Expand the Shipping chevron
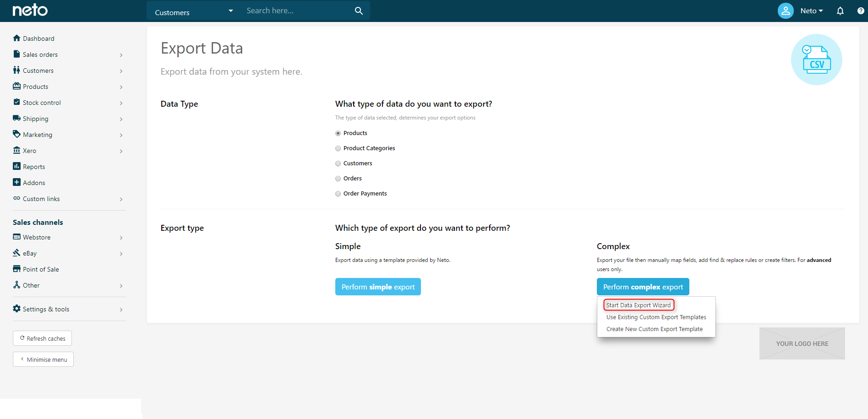 [x=121, y=119]
